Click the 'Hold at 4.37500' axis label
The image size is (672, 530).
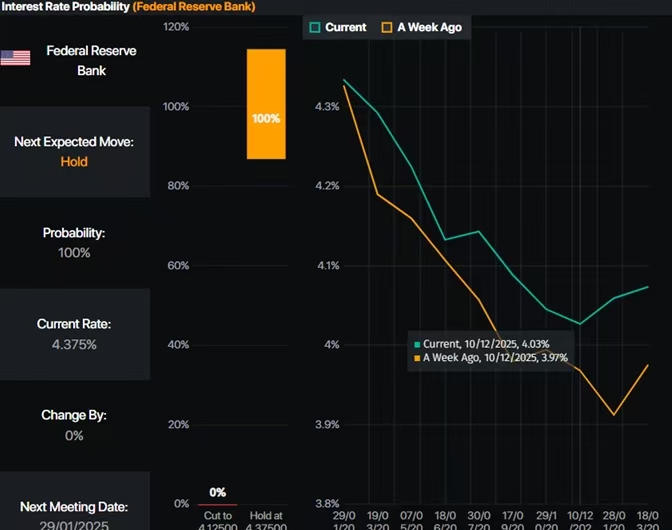tap(266, 522)
